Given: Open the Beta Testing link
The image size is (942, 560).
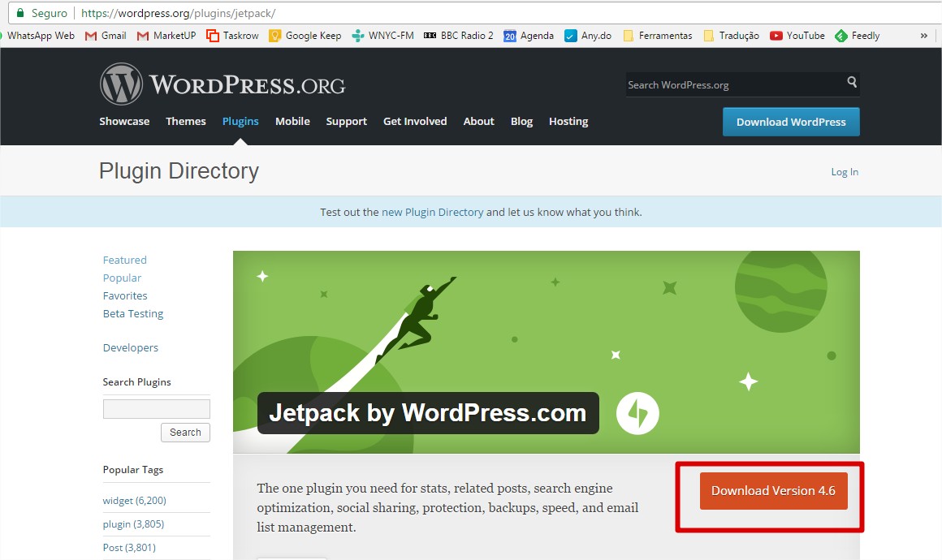Looking at the screenshot, I should point(132,313).
